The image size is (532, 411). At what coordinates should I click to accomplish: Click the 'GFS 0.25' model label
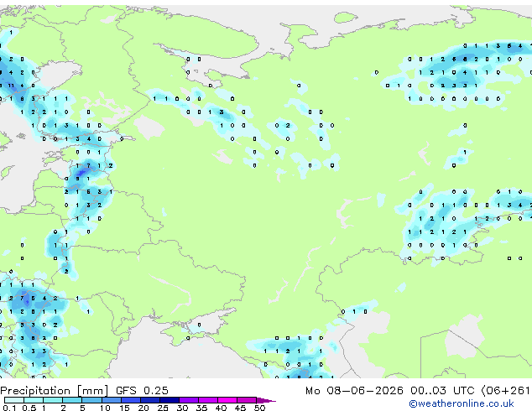point(142,391)
